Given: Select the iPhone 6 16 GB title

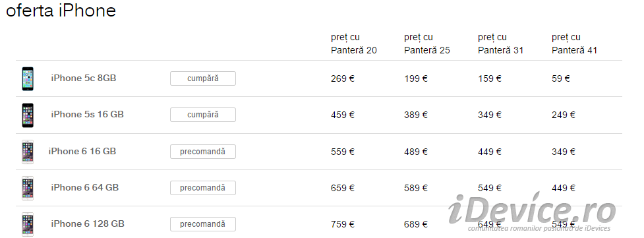Looking at the screenshot, I should [82, 151].
